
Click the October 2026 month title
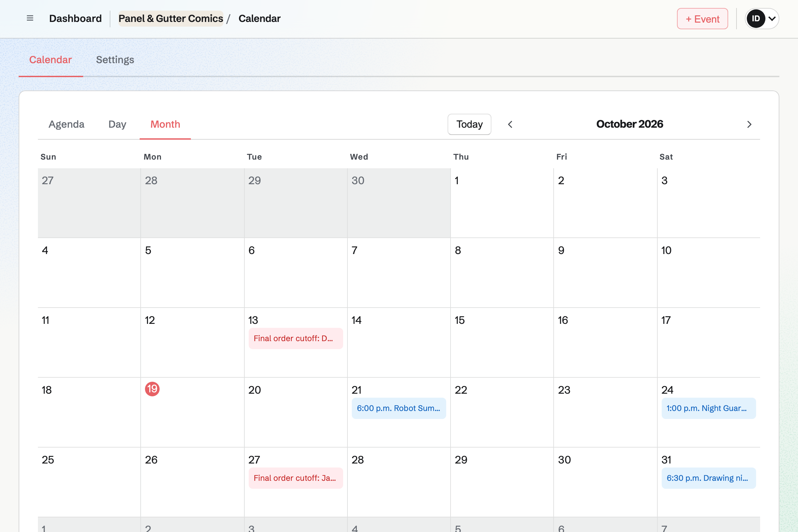pyautogui.click(x=629, y=124)
